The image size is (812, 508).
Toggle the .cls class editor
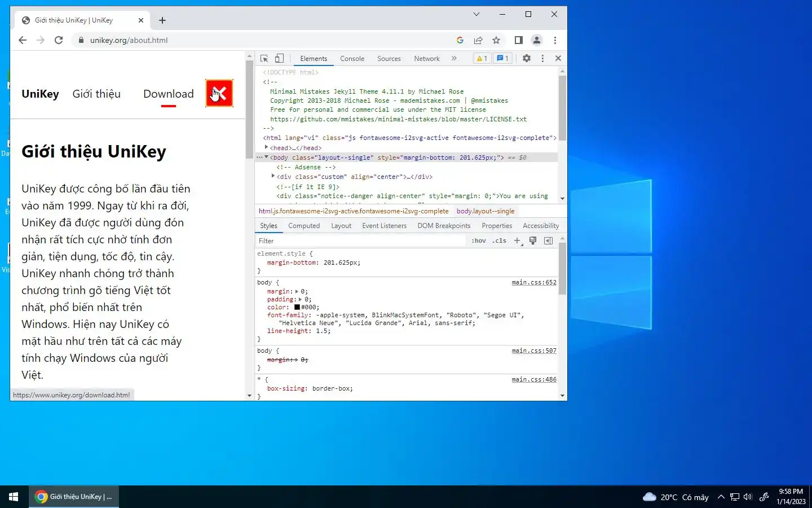[x=499, y=240]
